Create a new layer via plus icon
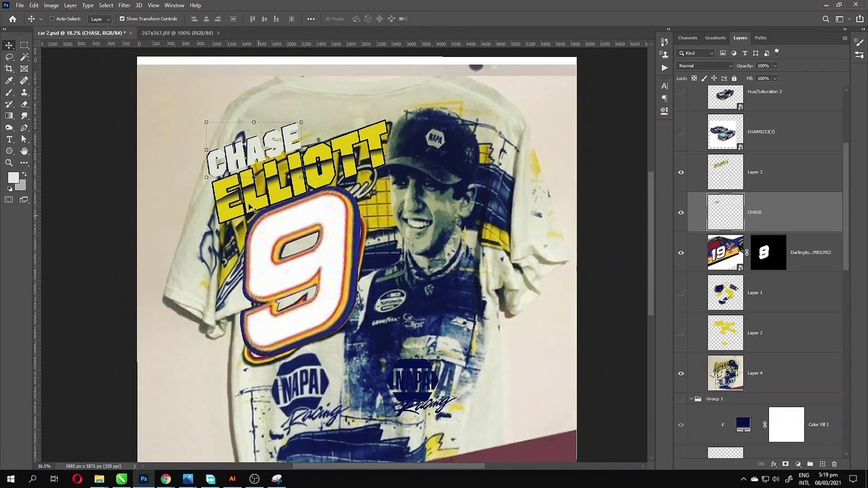 (x=822, y=464)
